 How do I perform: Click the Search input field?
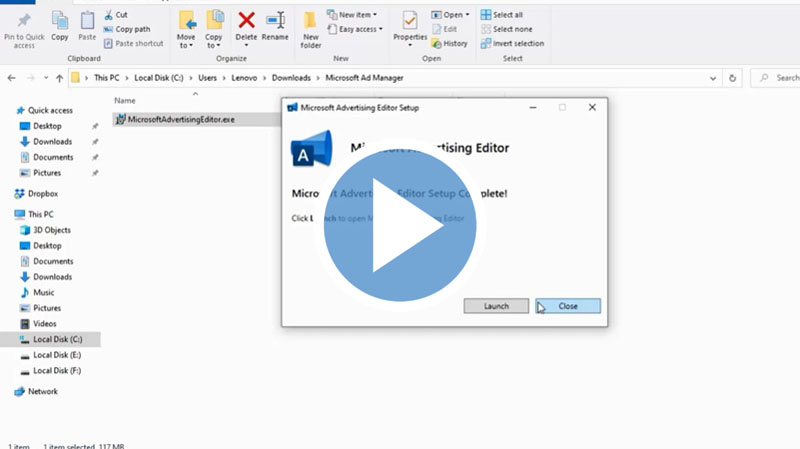776,78
